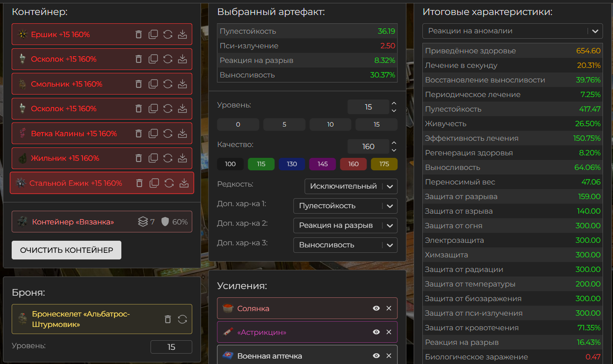Viewport: 613px width, 364px height.
Task: Toggle visibility of Солянка boost
Action: coord(376,308)
